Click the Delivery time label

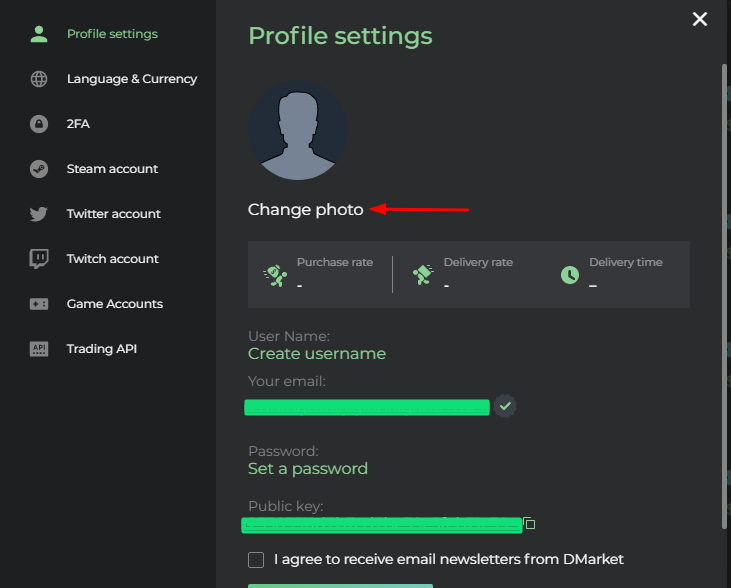click(x=626, y=263)
